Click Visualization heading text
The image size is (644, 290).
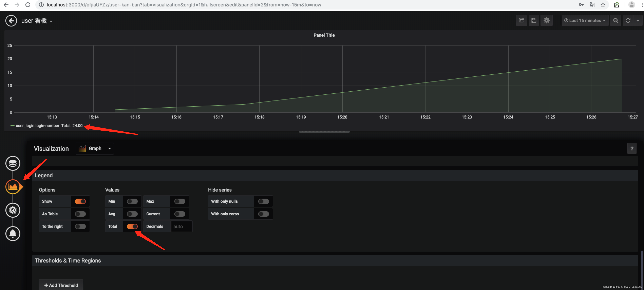(51, 149)
